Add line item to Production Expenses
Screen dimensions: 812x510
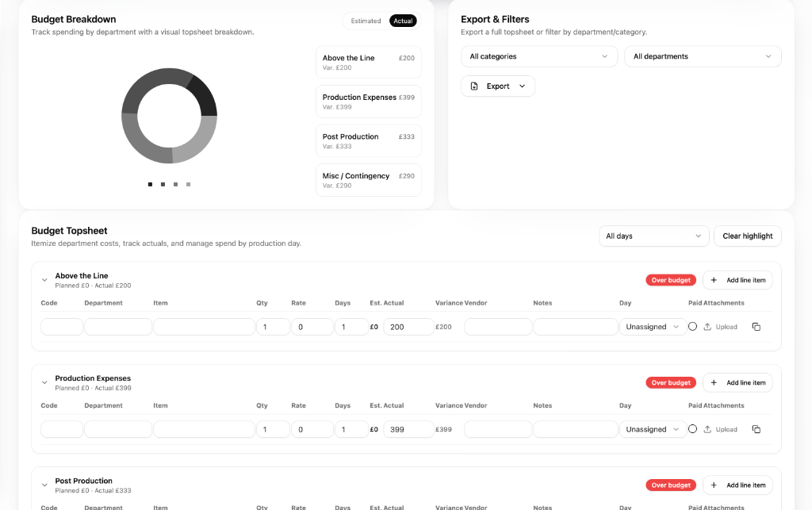pyautogui.click(x=737, y=382)
